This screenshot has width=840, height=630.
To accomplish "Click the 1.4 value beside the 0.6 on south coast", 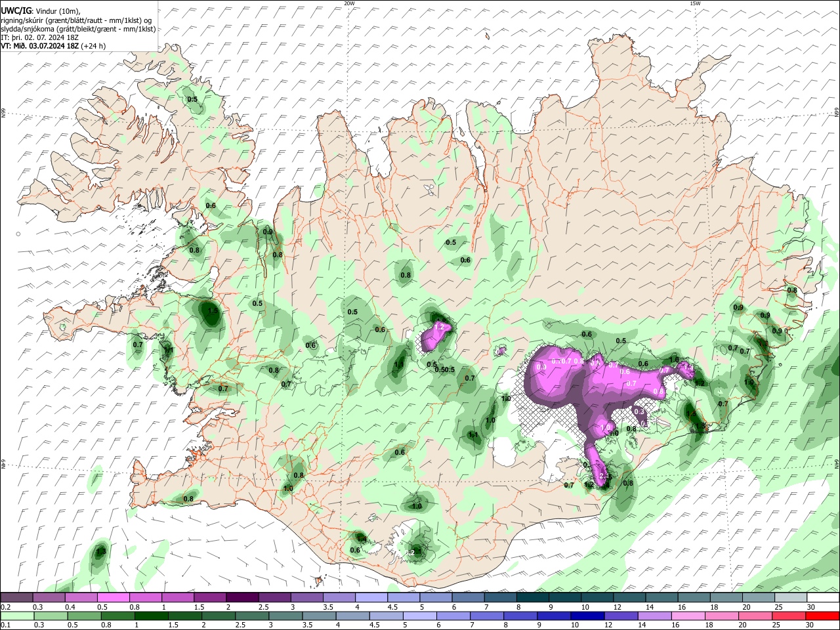I will click(x=360, y=539).
